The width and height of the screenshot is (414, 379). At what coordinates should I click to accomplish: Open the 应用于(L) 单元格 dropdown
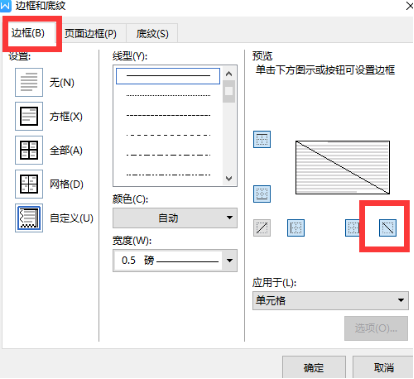click(x=330, y=301)
